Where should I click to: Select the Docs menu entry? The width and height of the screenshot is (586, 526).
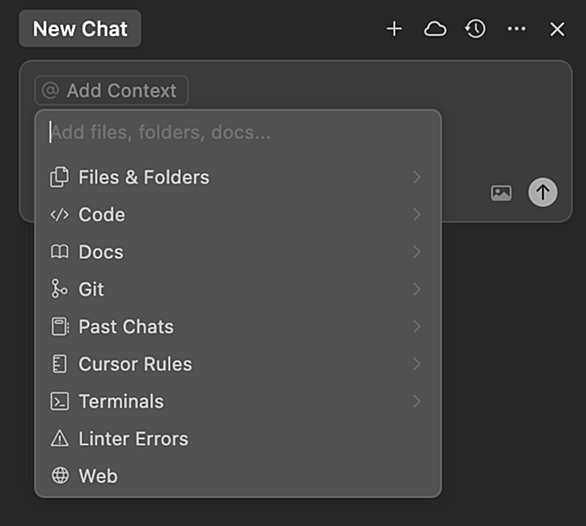pyautogui.click(x=238, y=252)
